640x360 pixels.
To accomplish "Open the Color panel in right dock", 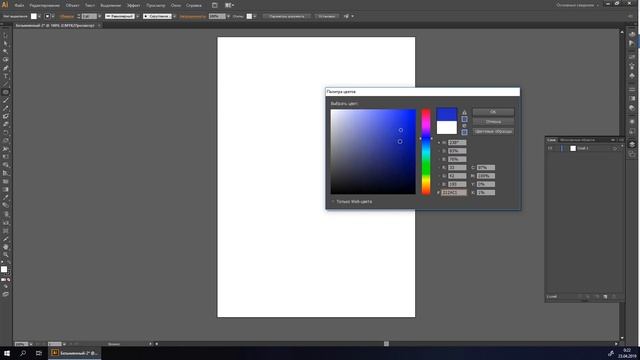I will pyautogui.click(x=632, y=34).
